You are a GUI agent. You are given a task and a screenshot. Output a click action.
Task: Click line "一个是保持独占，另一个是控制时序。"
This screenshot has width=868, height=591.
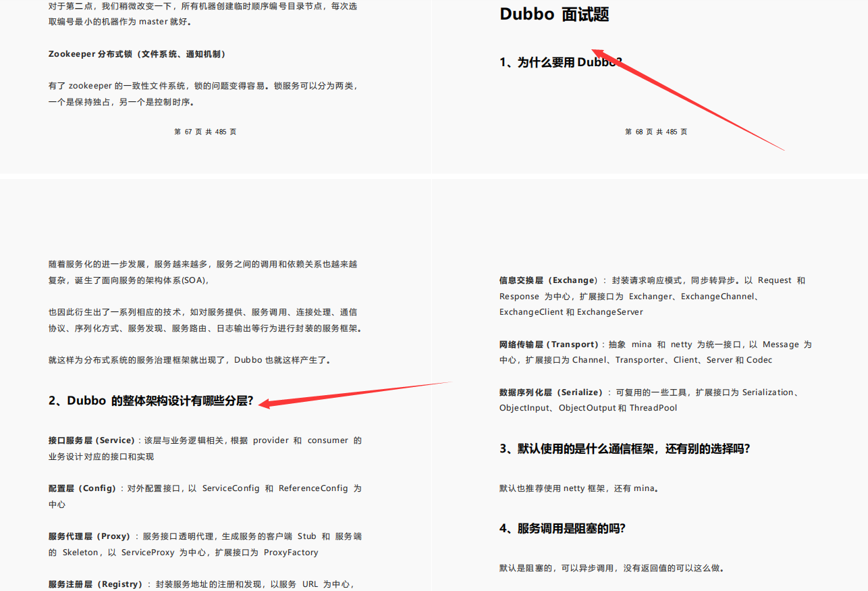point(121,103)
